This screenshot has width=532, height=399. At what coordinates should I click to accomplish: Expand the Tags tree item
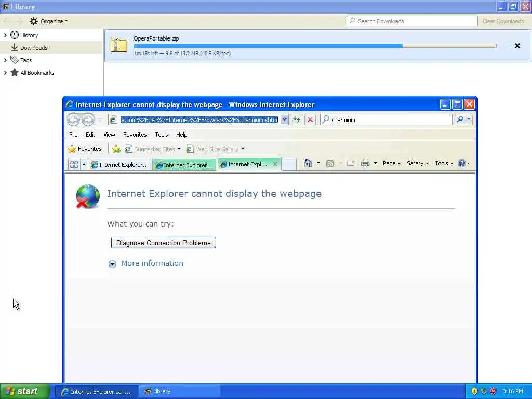point(5,60)
